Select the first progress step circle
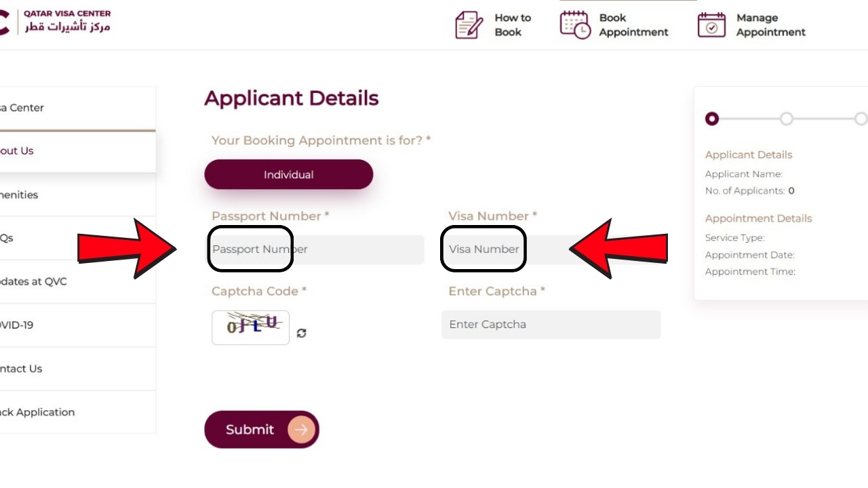The width and height of the screenshot is (868, 488). tap(711, 119)
